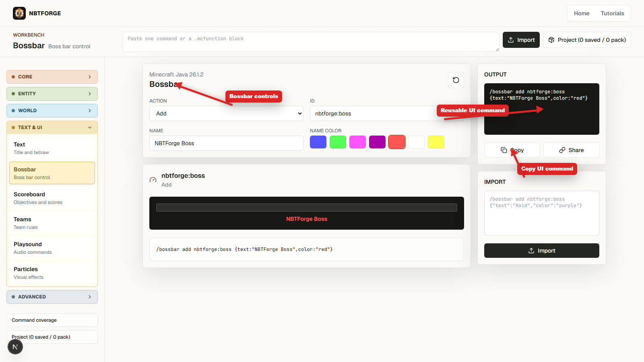Pick the blue name color swatch

click(318, 142)
